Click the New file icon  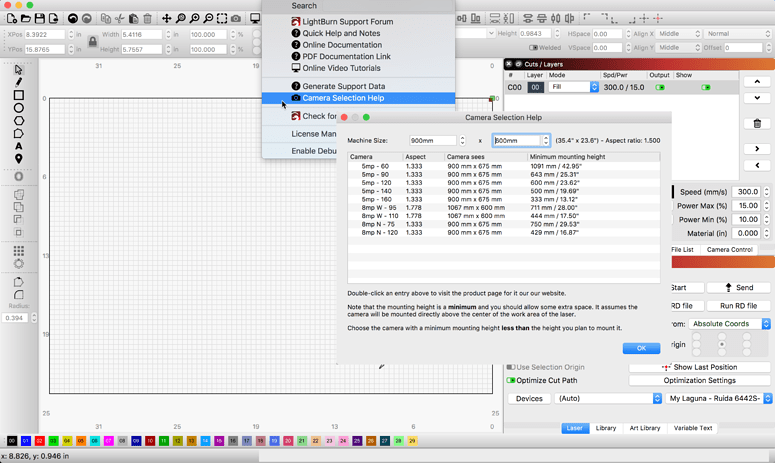pos(12,19)
